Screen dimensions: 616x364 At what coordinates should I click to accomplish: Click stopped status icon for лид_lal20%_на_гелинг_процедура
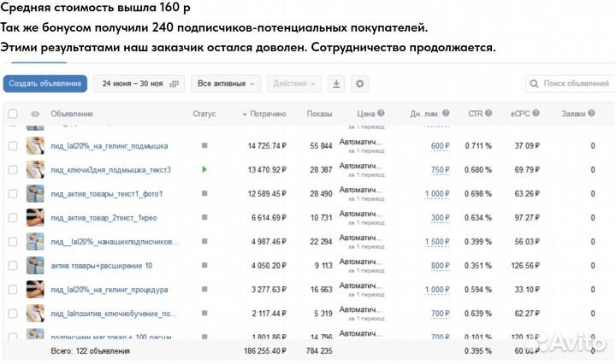pos(204,289)
